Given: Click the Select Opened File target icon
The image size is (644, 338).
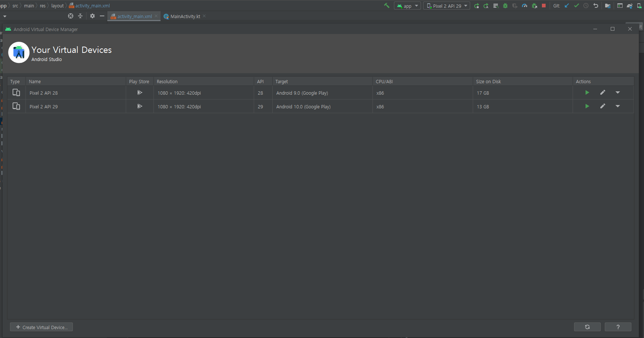Looking at the screenshot, I should click(x=71, y=16).
